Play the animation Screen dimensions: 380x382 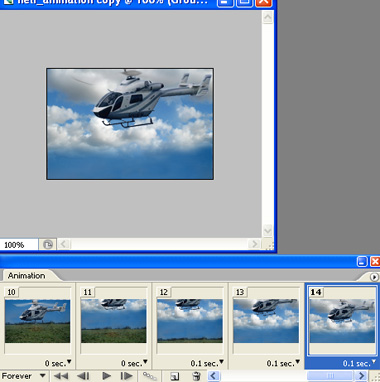pos(106,376)
